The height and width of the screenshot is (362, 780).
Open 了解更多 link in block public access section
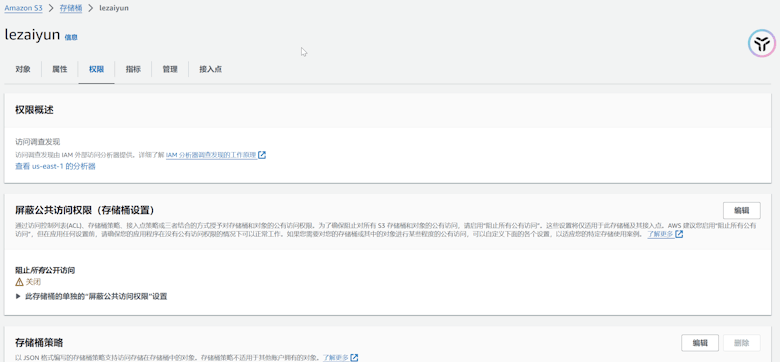click(x=661, y=234)
